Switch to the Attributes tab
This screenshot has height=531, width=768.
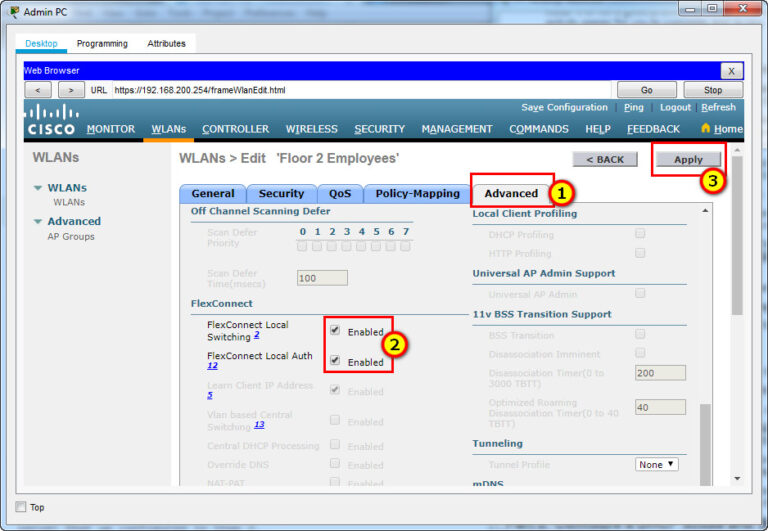click(167, 44)
